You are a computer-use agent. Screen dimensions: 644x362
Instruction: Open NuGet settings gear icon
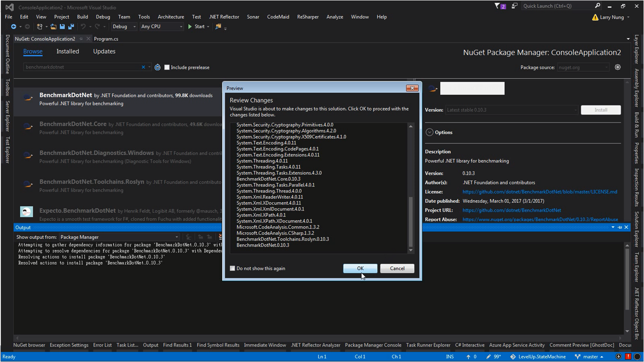(618, 67)
